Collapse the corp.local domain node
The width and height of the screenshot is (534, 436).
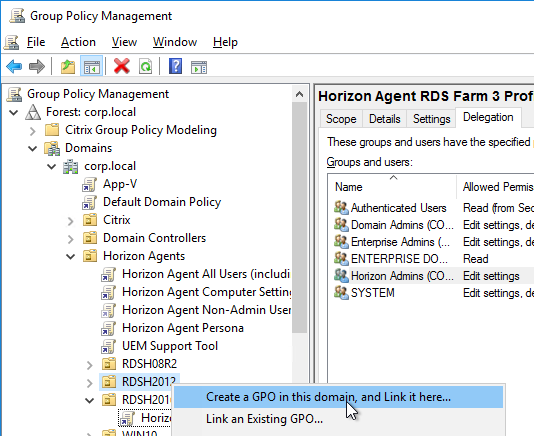click(52, 167)
